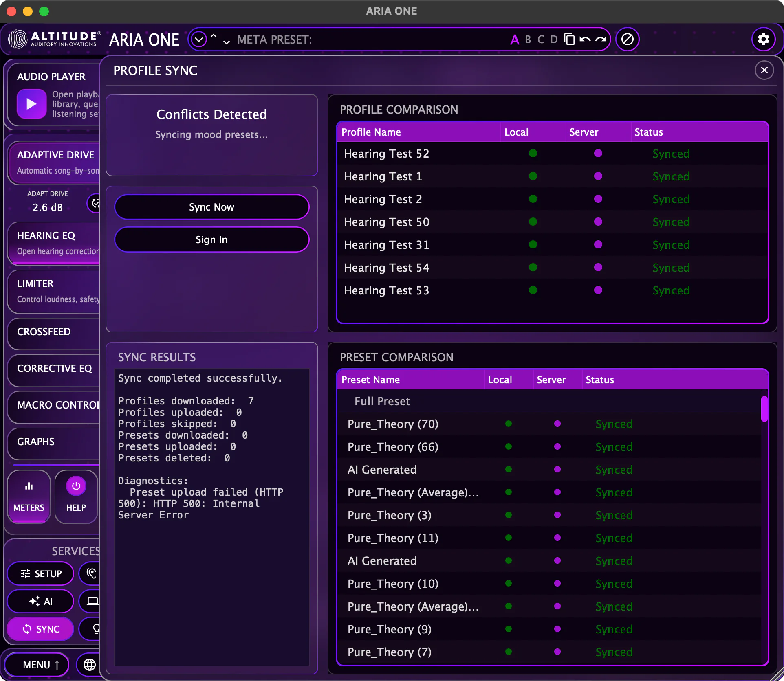Click the Sync service button
The height and width of the screenshot is (681, 784).
(41, 629)
